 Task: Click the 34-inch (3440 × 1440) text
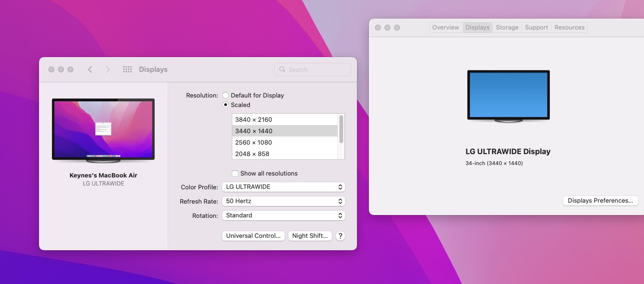tap(494, 163)
